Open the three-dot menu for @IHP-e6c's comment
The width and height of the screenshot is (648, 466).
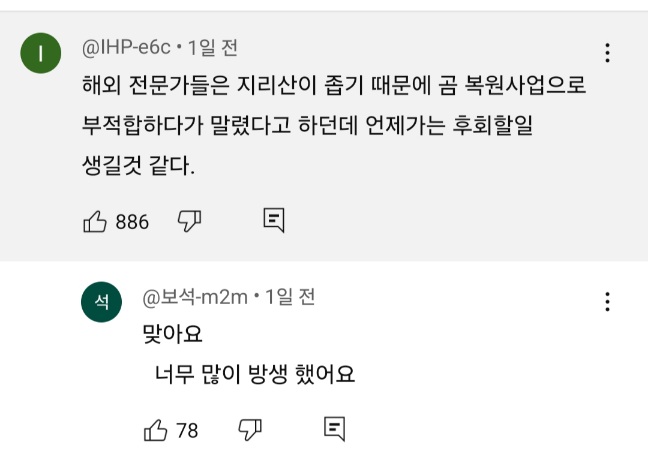coord(607,53)
